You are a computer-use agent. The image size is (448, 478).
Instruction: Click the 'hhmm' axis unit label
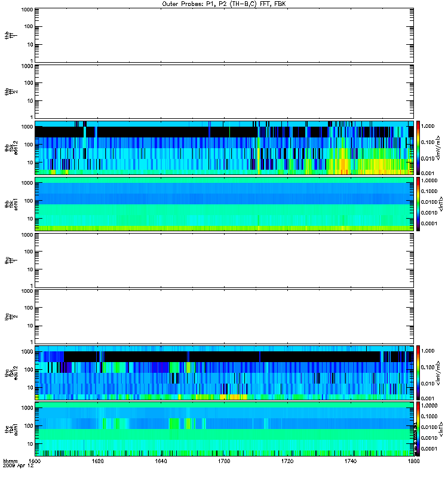pos(11,461)
